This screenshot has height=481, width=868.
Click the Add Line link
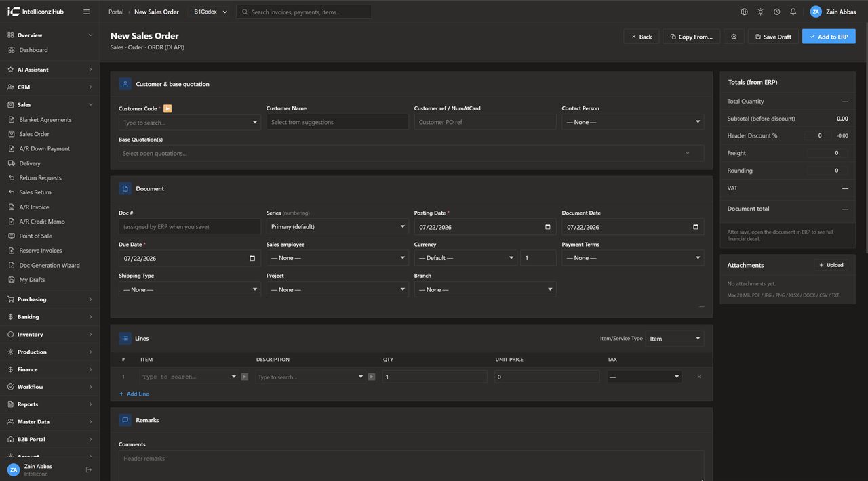[x=134, y=394]
